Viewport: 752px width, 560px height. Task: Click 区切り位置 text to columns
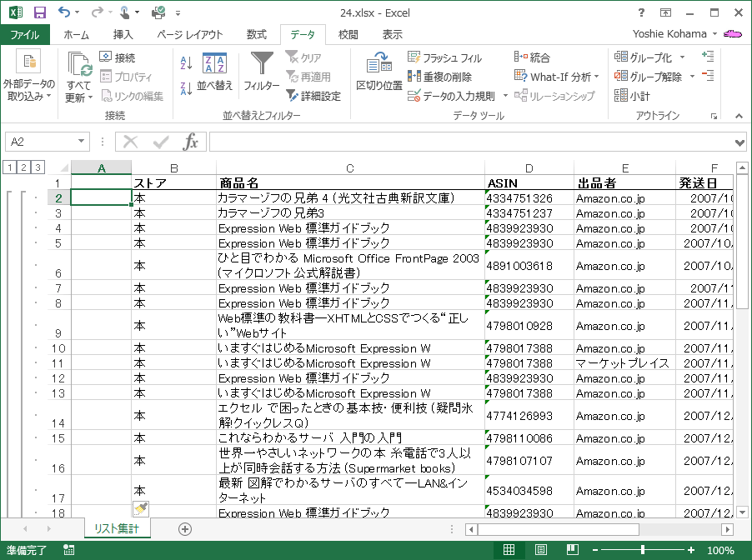coord(379,72)
